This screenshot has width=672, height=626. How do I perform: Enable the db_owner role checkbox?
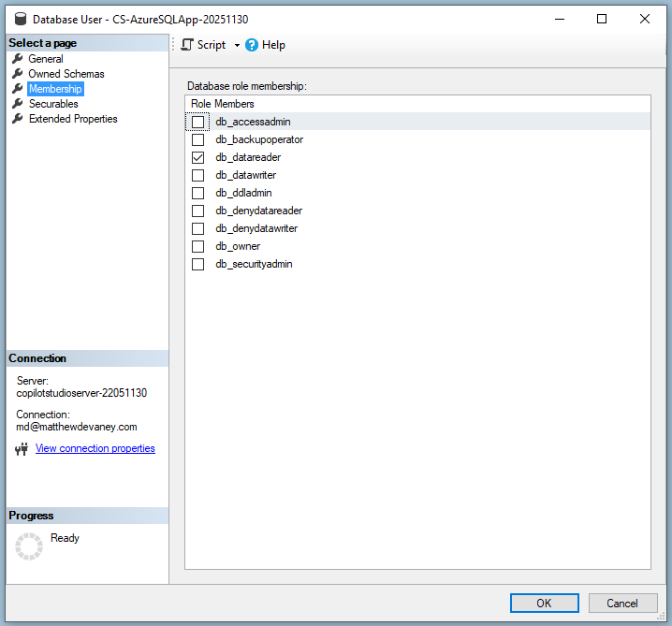point(197,246)
